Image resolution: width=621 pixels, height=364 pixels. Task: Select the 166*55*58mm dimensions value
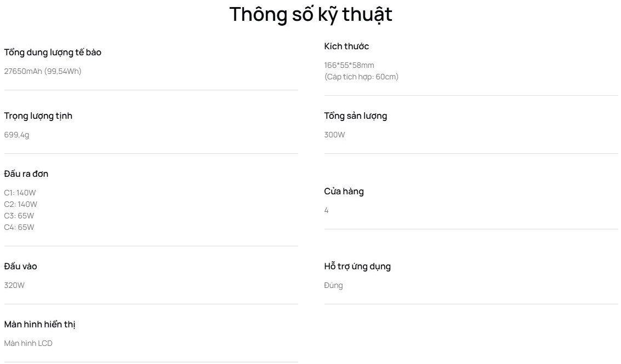[349, 65]
